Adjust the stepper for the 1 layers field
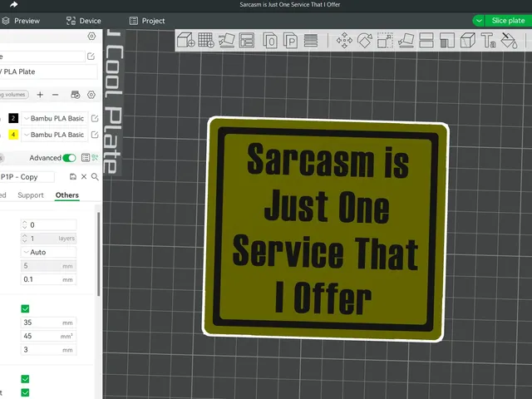The width and height of the screenshot is (532, 399). pyautogui.click(x=24, y=239)
